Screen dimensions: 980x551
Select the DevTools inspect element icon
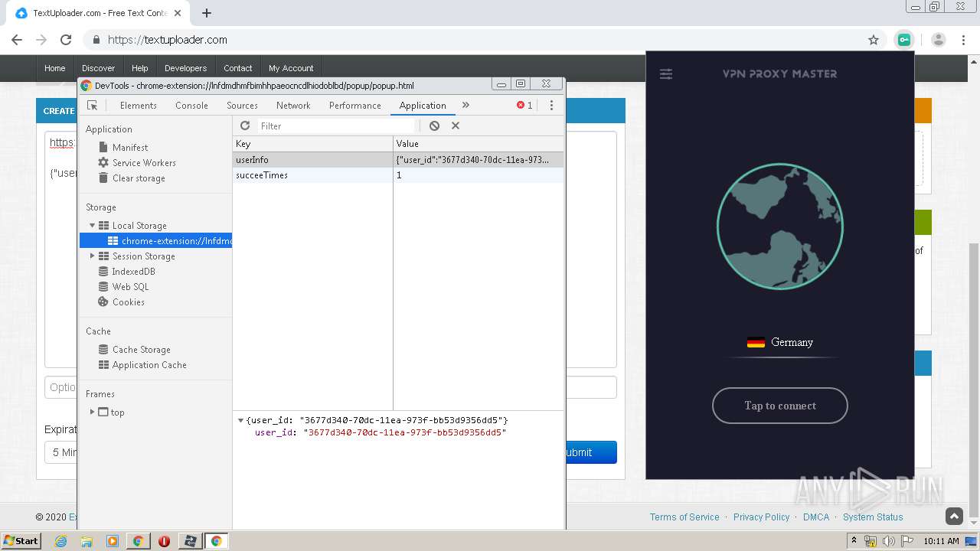tap(92, 106)
